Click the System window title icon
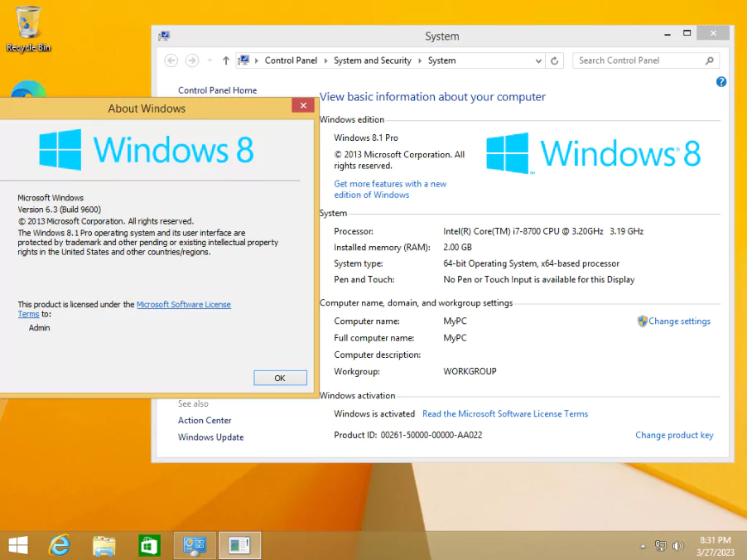The image size is (747, 560). point(164,36)
